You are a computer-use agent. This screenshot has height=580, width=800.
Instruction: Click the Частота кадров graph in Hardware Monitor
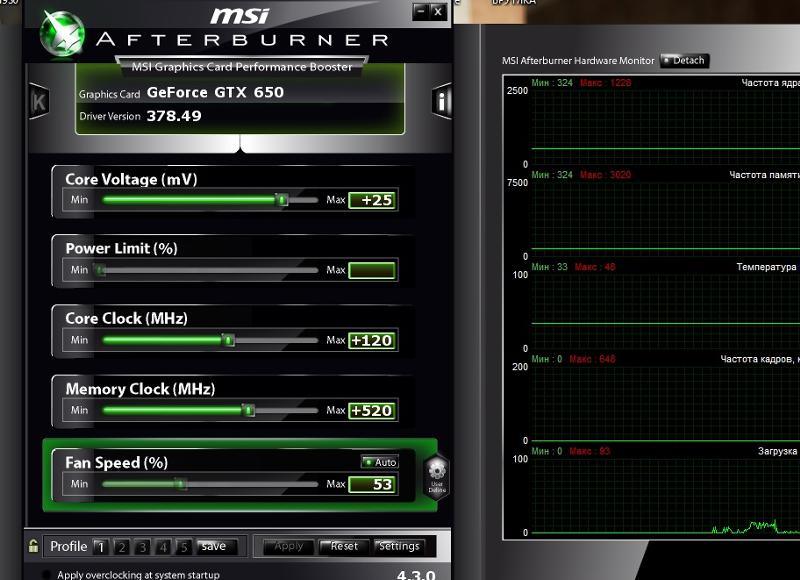pyautogui.click(x=665, y=403)
